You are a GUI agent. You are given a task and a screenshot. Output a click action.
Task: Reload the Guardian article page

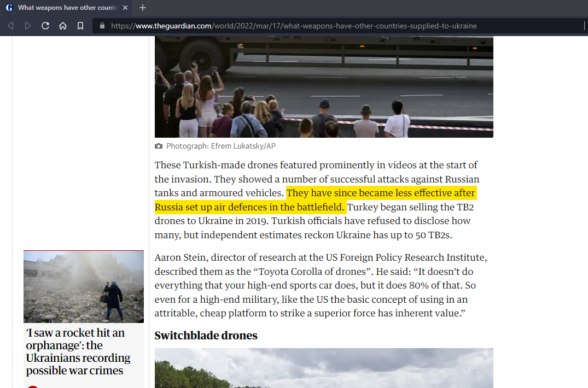(45, 26)
